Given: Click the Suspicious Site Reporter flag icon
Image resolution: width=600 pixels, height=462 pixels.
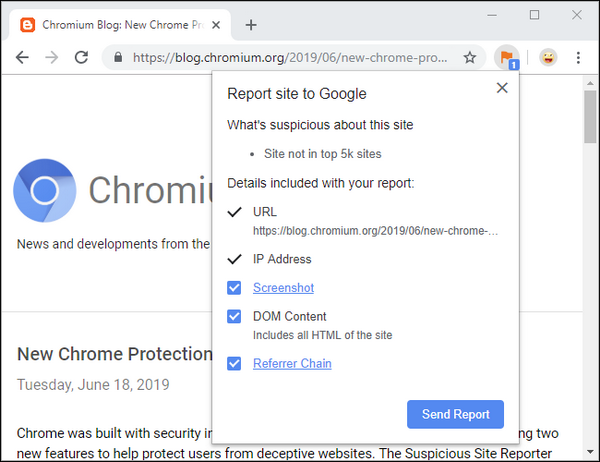Looking at the screenshot, I should pyautogui.click(x=507, y=58).
